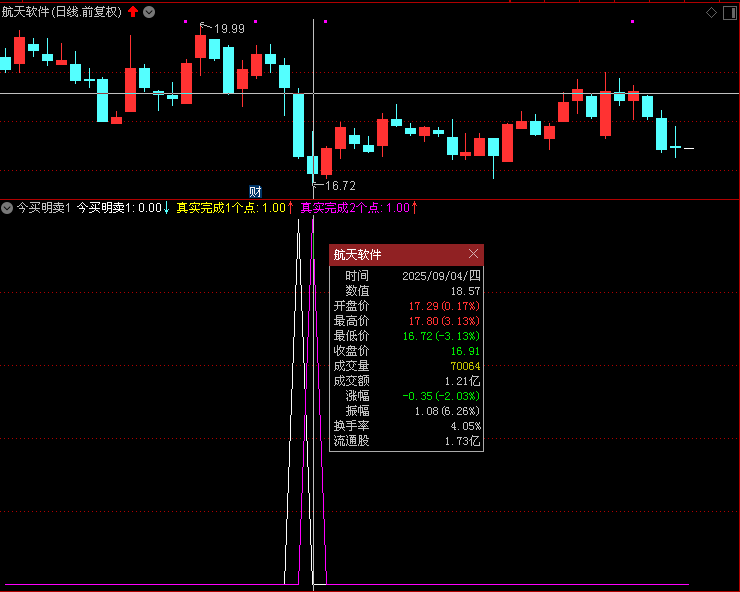
Task: Click the 财 marker below the candlesticks
Action: pyautogui.click(x=255, y=192)
